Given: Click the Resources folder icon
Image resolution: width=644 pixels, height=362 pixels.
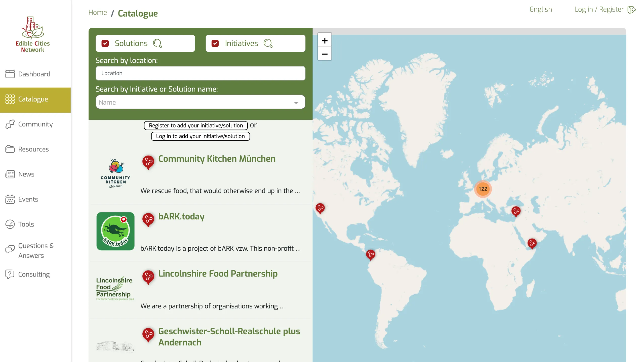Looking at the screenshot, I should pos(10,149).
